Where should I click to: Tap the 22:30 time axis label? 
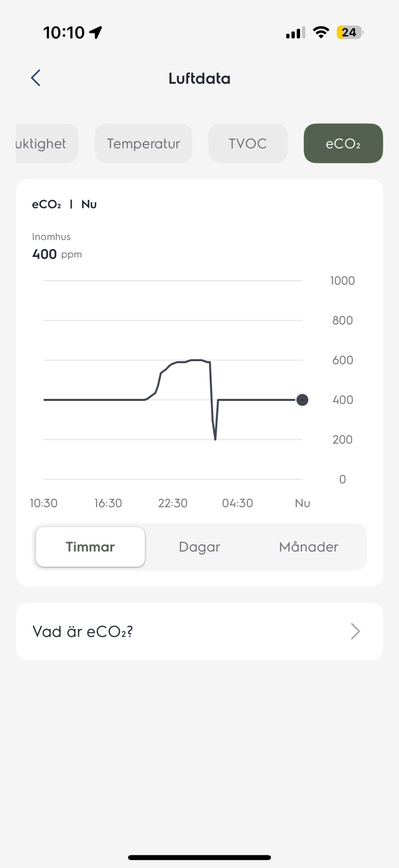click(173, 503)
